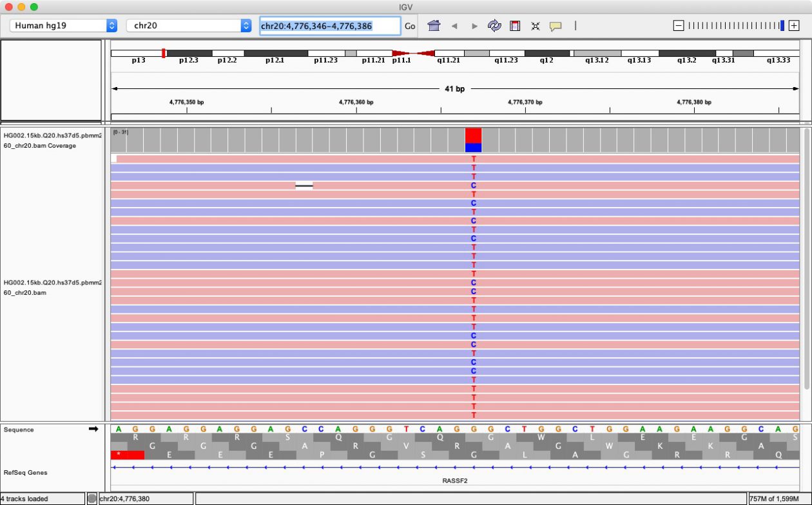812x505 pixels.
Task: Select the HG002 bam track label
Action: 52,288
